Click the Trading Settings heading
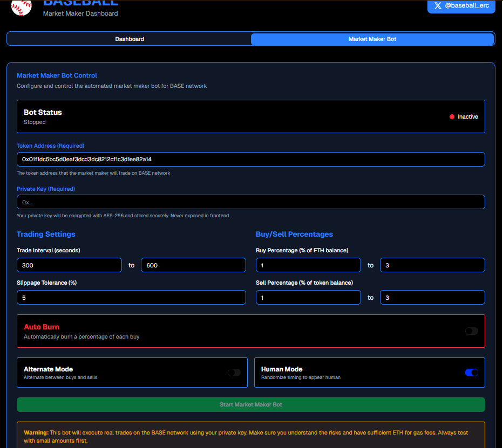 pyautogui.click(x=46, y=235)
